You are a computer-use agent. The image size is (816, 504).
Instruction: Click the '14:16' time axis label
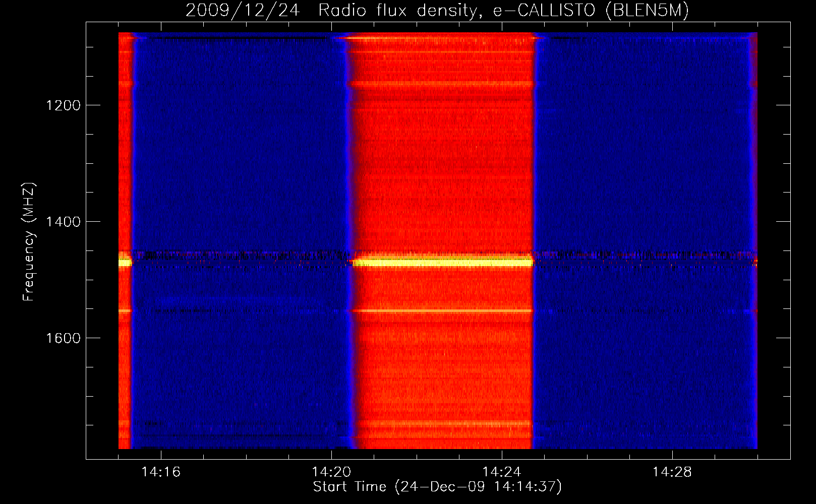[160, 472]
